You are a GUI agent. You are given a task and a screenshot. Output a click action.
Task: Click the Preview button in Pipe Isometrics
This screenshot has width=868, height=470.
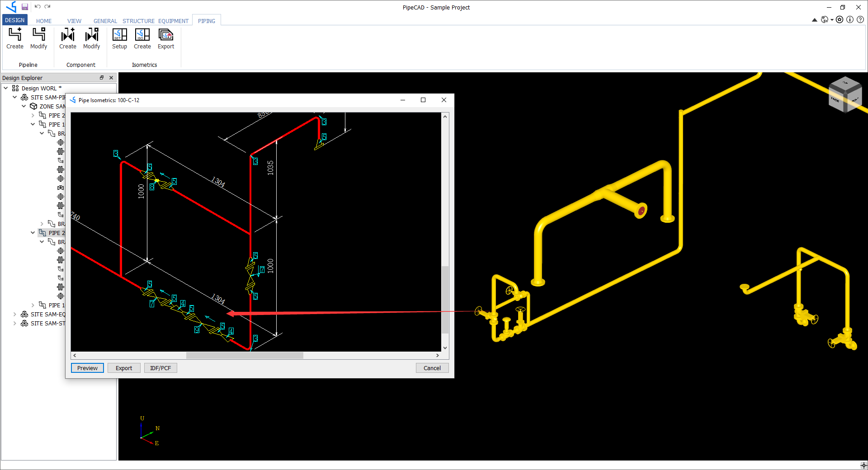(87, 368)
